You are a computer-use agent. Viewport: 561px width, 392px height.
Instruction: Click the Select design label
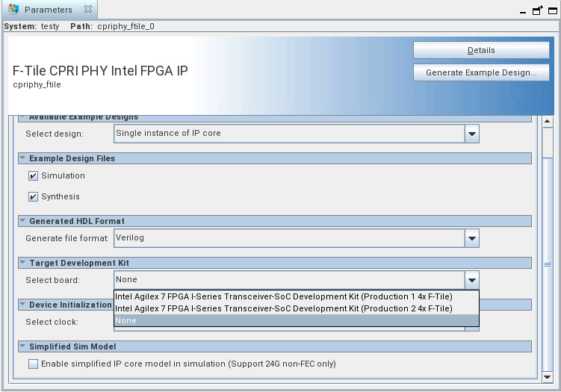pos(55,134)
